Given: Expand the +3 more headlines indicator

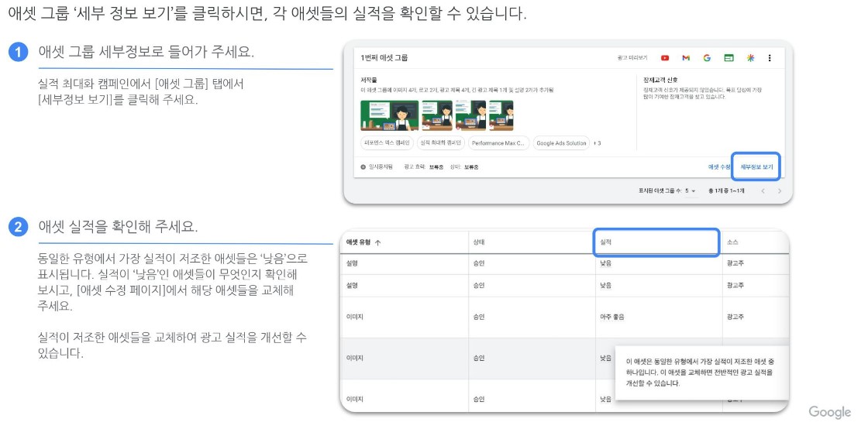Looking at the screenshot, I should pyautogui.click(x=598, y=143).
